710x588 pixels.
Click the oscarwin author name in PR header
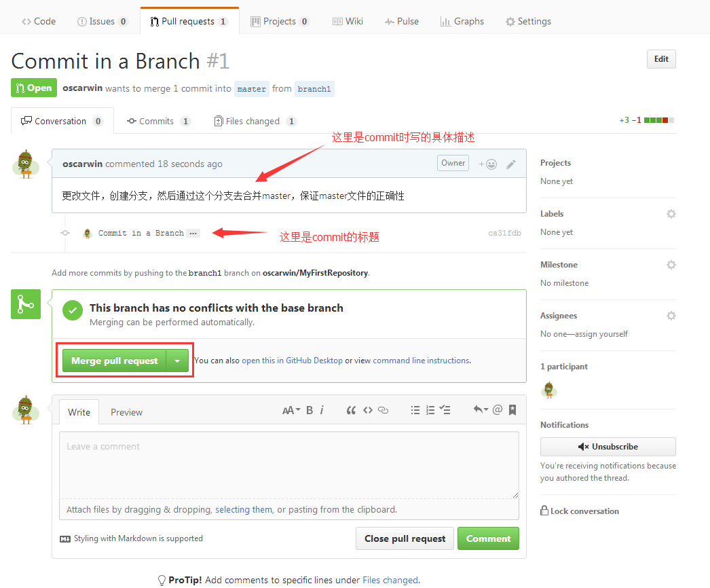82,88
